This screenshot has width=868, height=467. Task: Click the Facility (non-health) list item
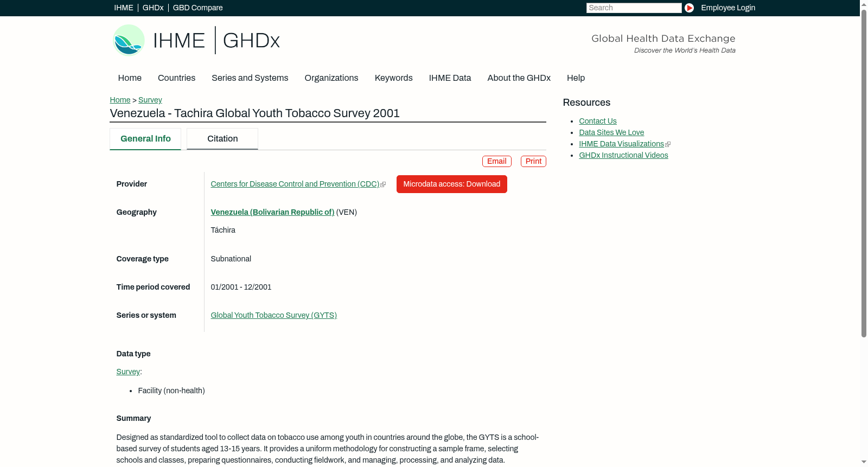pyautogui.click(x=171, y=391)
